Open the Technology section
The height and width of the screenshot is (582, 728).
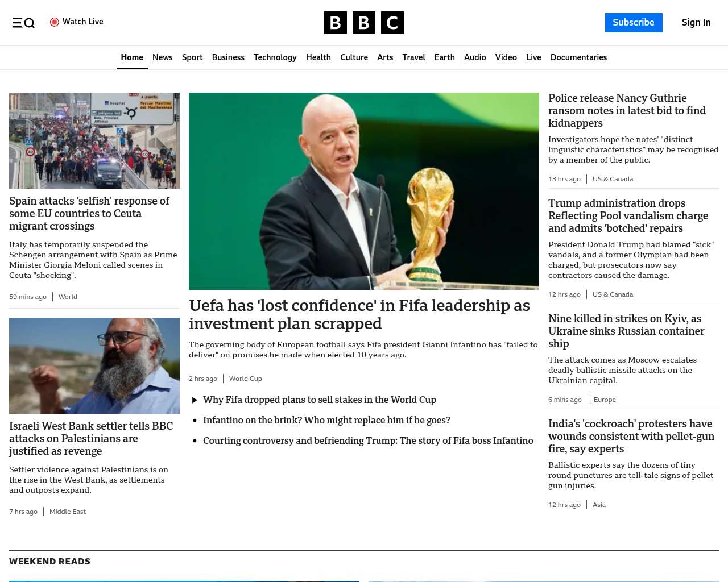click(275, 57)
